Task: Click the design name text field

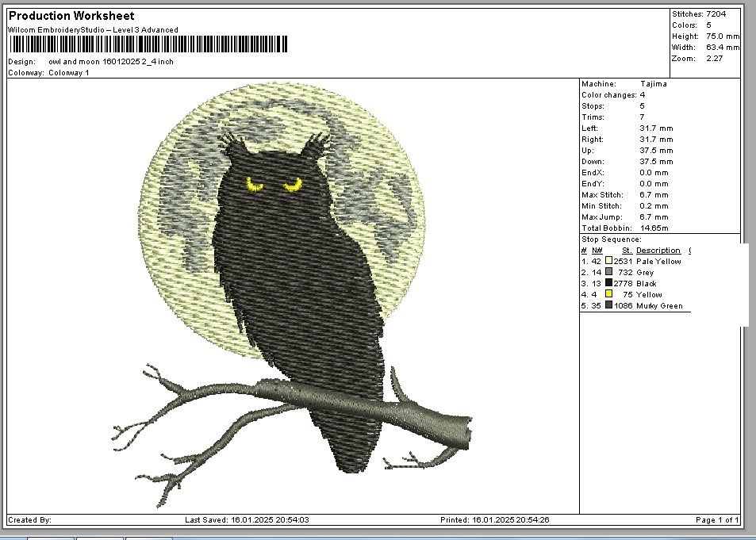Action: point(110,62)
